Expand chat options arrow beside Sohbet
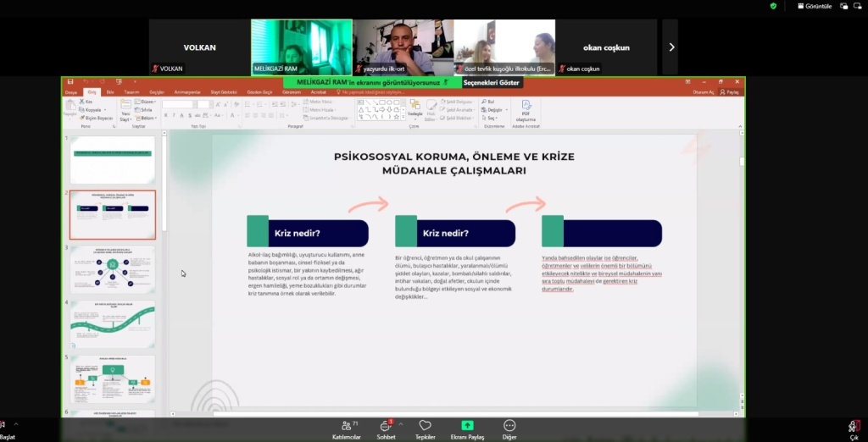The height and width of the screenshot is (442, 868). (401, 423)
